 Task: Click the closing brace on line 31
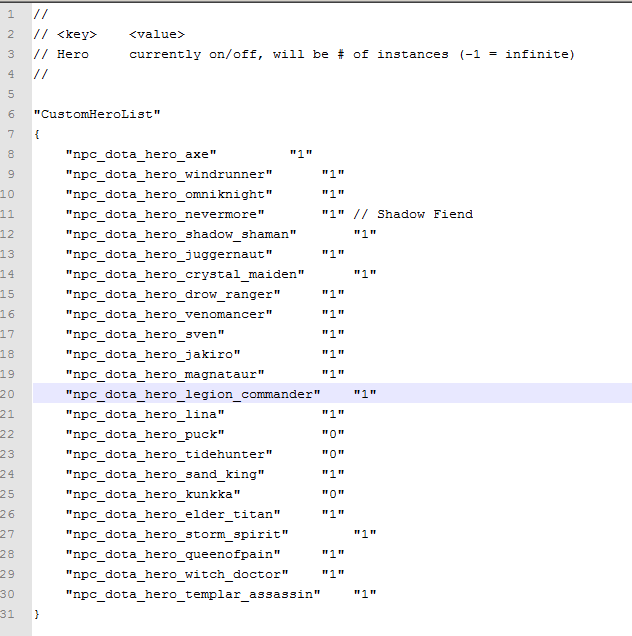coord(37,614)
